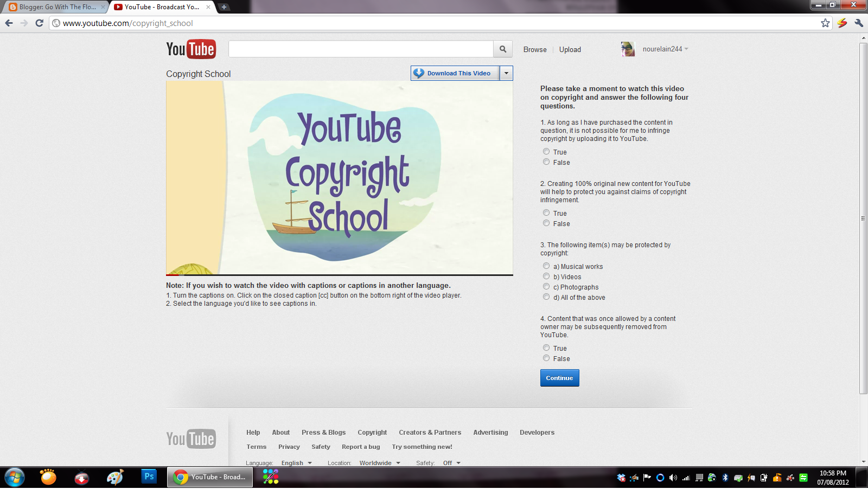
Task: Open the color picker dots taskbar icon
Action: 271,477
